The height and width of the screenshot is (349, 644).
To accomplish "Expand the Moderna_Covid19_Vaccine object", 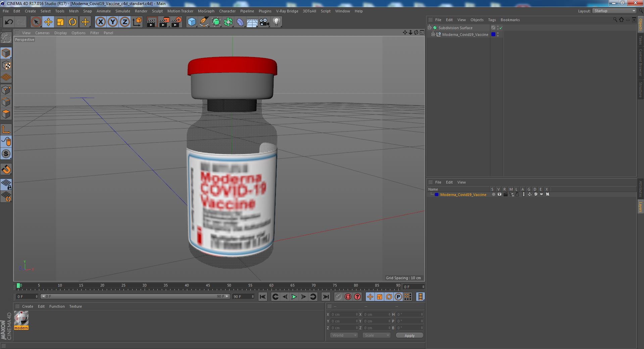I will pyautogui.click(x=433, y=34).
